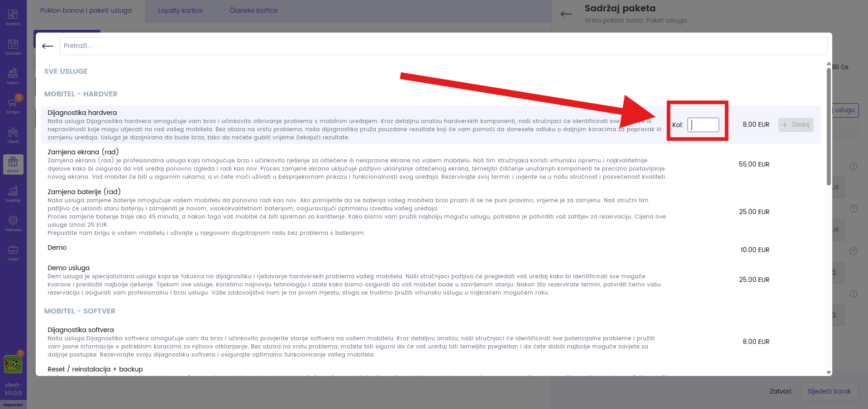
Task: Open the Početna home icon in sidebar
Action: [x=13, y=17]
